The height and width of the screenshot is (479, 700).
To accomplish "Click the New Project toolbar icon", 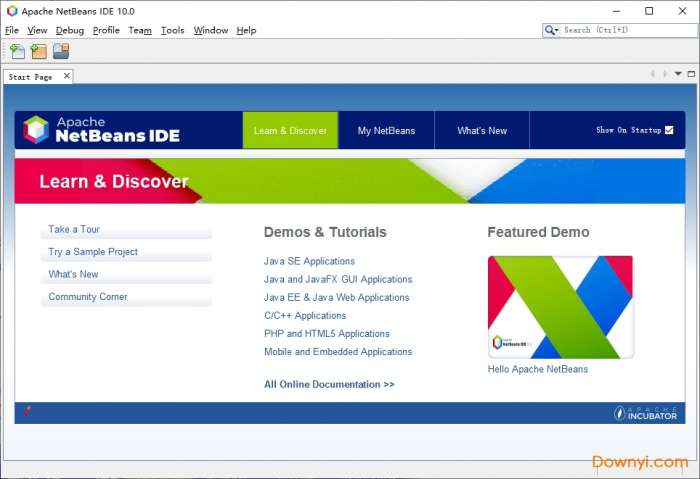I will (x=39, y=52).
